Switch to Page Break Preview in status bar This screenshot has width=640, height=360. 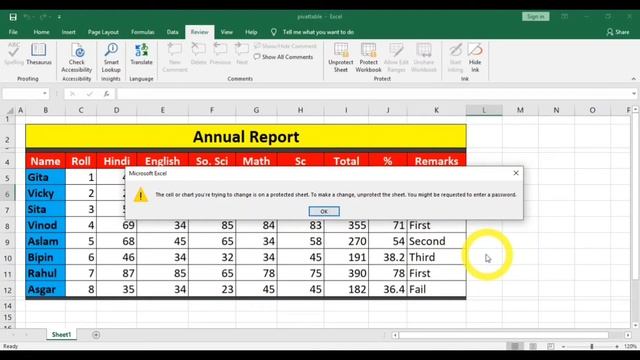coord(551,346)
